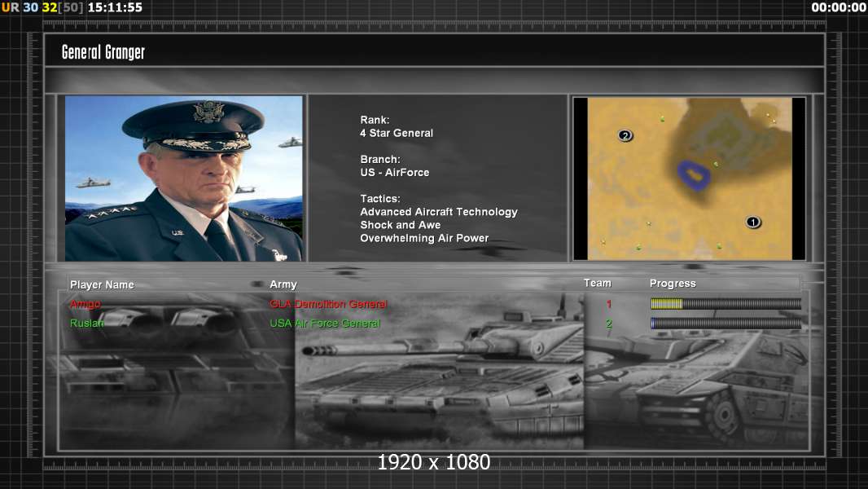Click the "[50]" overlay value
This screenshot has height=489, width=868.
[70, 7]
